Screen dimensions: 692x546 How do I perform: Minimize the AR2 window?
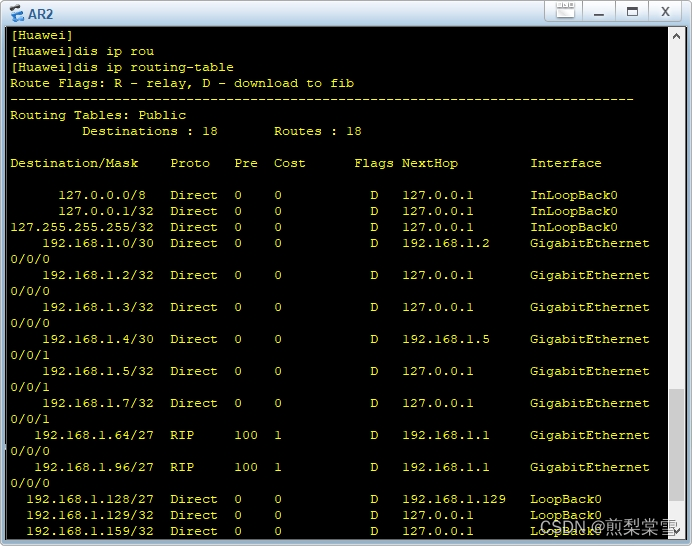tap(599, 11)
